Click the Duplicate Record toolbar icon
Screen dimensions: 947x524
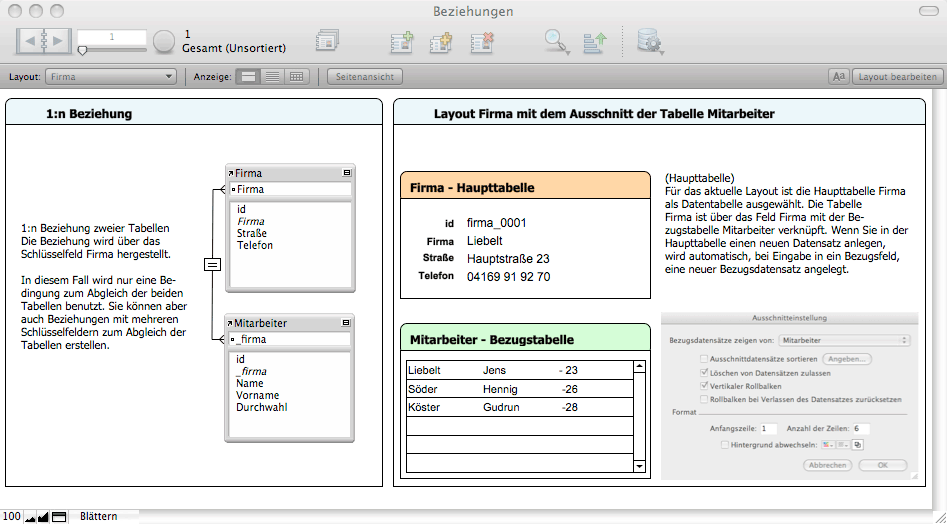[441, 41]
